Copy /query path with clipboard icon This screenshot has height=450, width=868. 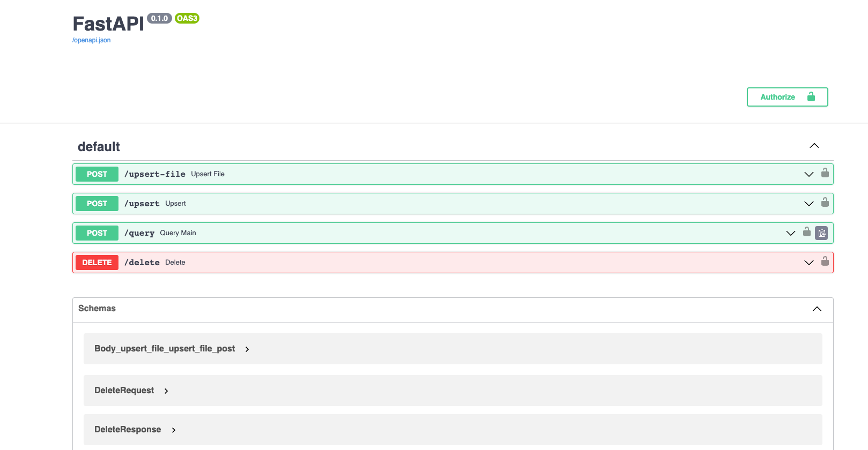[x=821, y=233]
